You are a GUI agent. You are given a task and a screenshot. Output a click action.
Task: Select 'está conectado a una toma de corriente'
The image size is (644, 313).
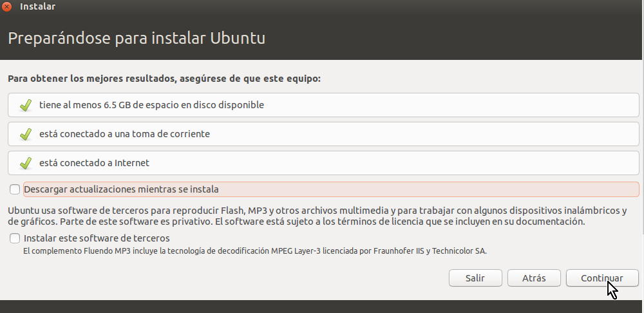[x=124, y=134]
